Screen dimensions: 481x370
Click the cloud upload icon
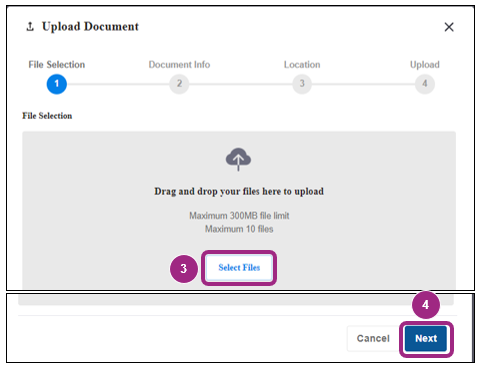238,159
